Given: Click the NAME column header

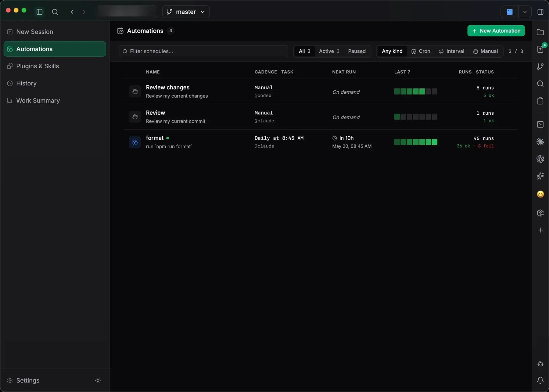Looking at the screenshot, I should tap(153, 72).
